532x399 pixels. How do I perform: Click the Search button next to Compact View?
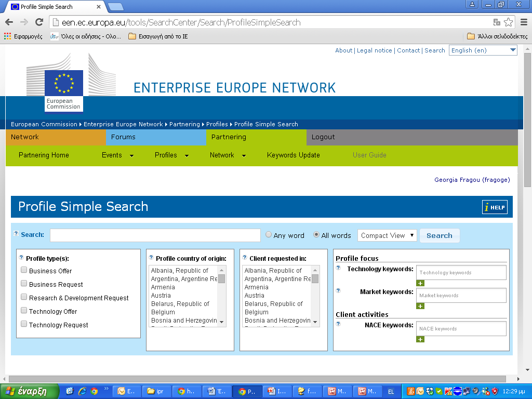[440, 235]
